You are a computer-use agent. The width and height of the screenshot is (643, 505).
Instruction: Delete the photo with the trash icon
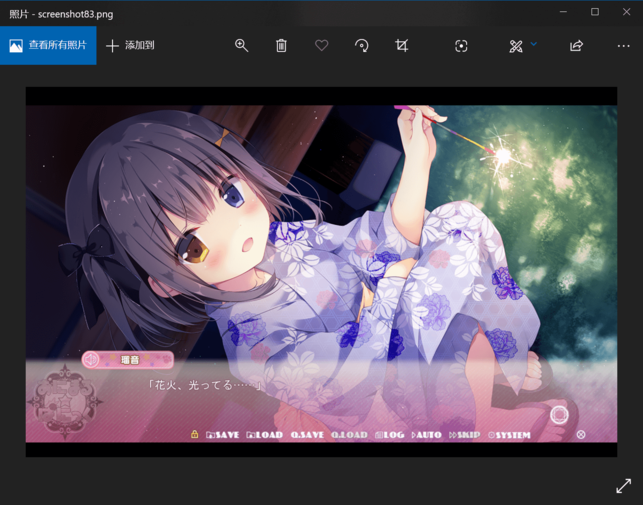(x=281, y=45)
